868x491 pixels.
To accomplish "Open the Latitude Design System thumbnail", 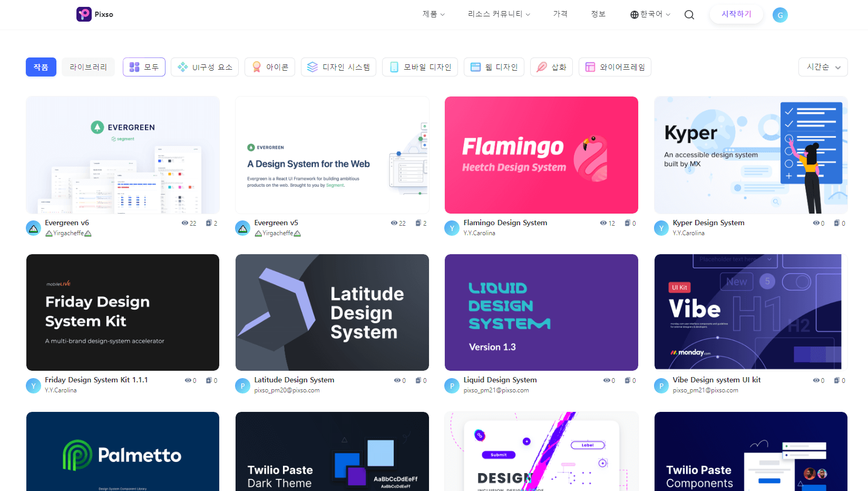I will point(332,312).
